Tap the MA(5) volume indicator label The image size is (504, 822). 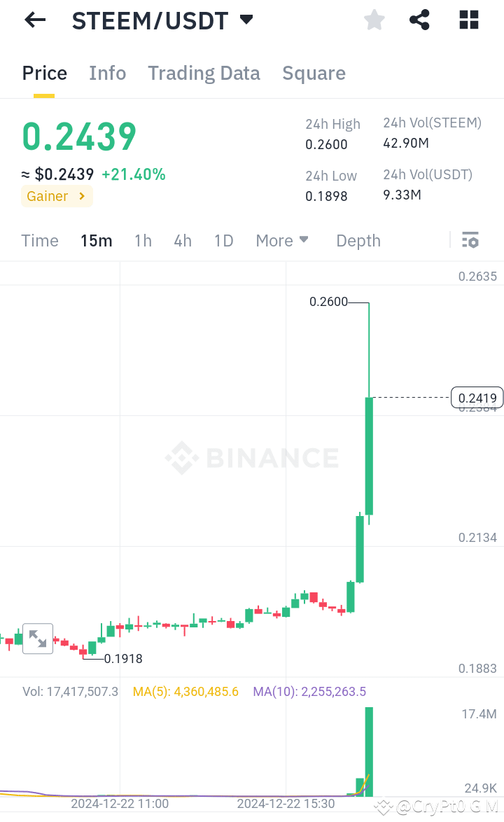[x=185, y=691]
